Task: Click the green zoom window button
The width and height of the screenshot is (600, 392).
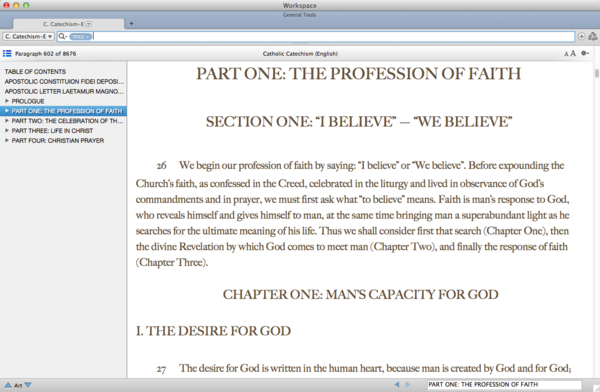Action: pos(26,5)
